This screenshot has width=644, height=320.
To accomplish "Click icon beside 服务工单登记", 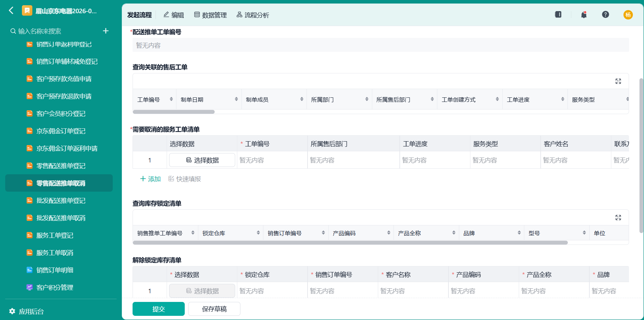I will (30, 235).
